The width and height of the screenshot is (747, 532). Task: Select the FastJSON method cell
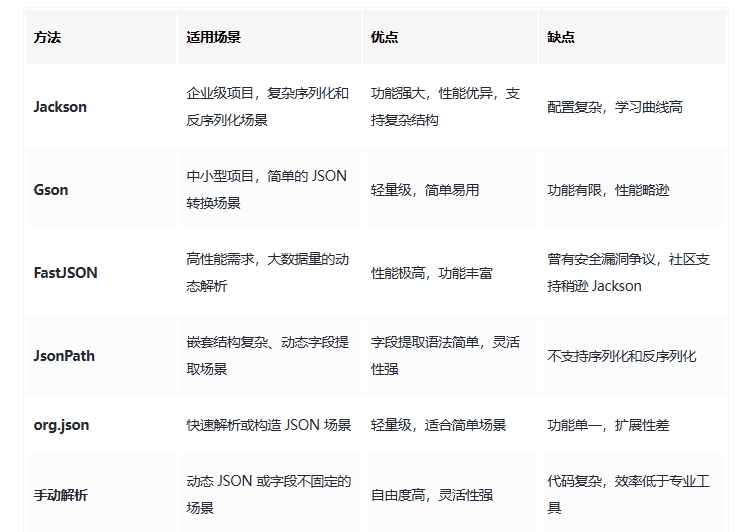101,272
